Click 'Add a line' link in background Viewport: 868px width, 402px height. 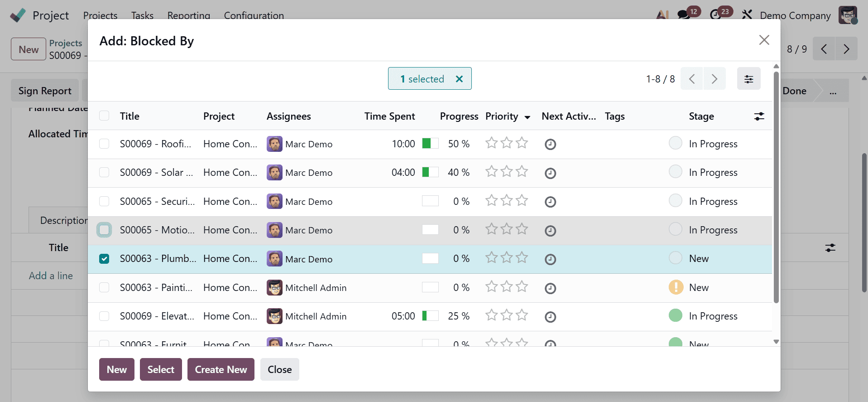[x=51, y=276]
